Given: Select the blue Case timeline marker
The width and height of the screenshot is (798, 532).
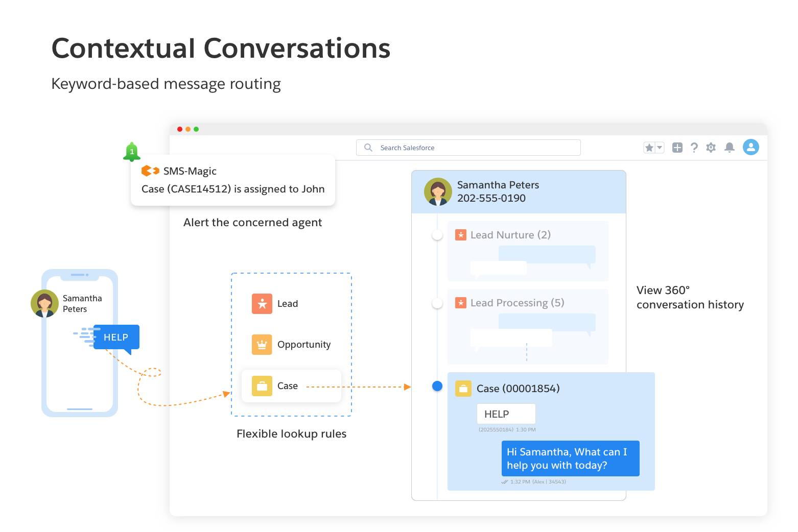Looking at the screenshot, I should [x=437, y=386].
